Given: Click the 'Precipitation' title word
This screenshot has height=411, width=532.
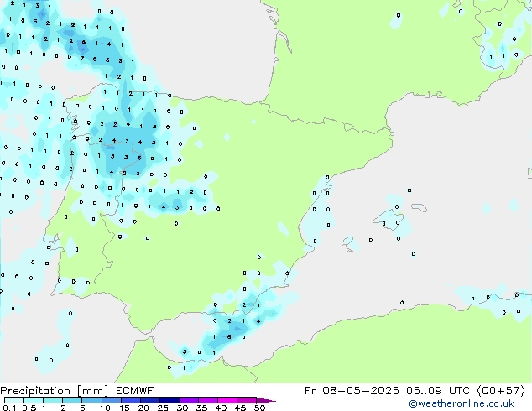Looking at the screenshot, I should (35, 391).
